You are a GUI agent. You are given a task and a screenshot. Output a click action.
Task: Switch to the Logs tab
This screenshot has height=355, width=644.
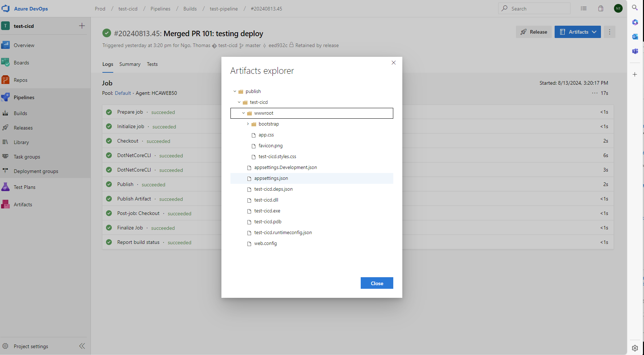coord(108,64)
